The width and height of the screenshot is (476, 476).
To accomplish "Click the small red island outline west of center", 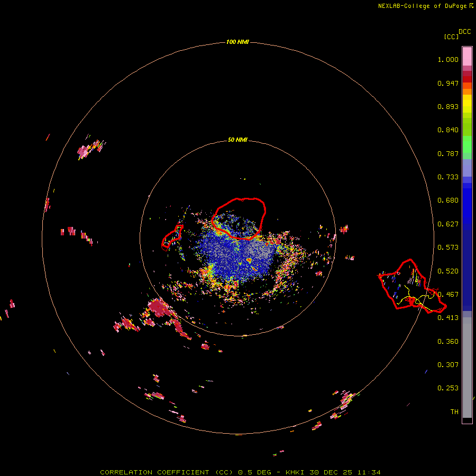I will click(172, 237).
